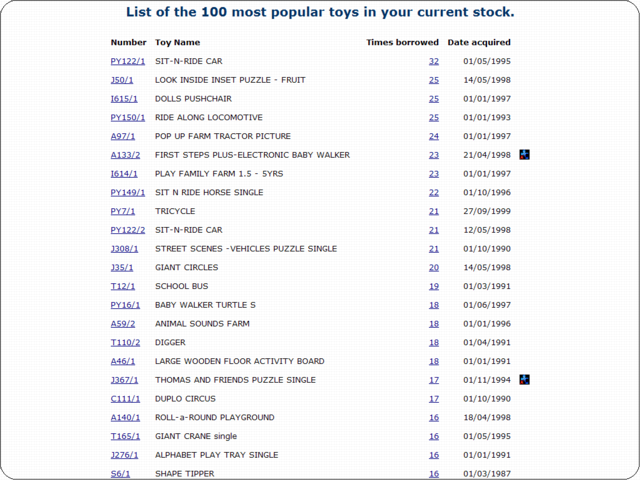Open toy number T12/1 link

[x=122, y=287]
